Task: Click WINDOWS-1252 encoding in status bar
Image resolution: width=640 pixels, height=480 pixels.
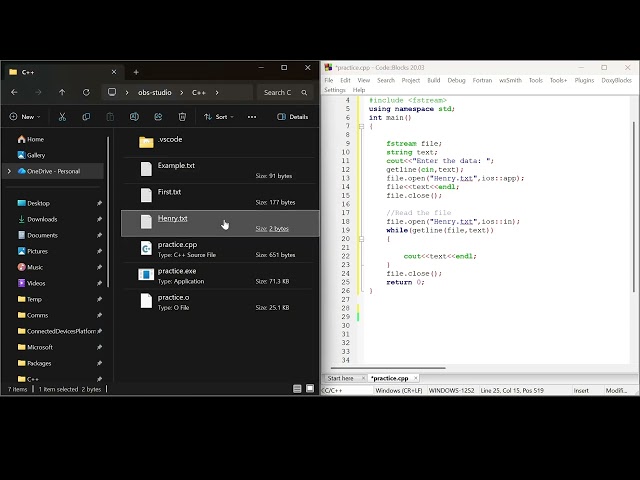Action: (451, 391)
